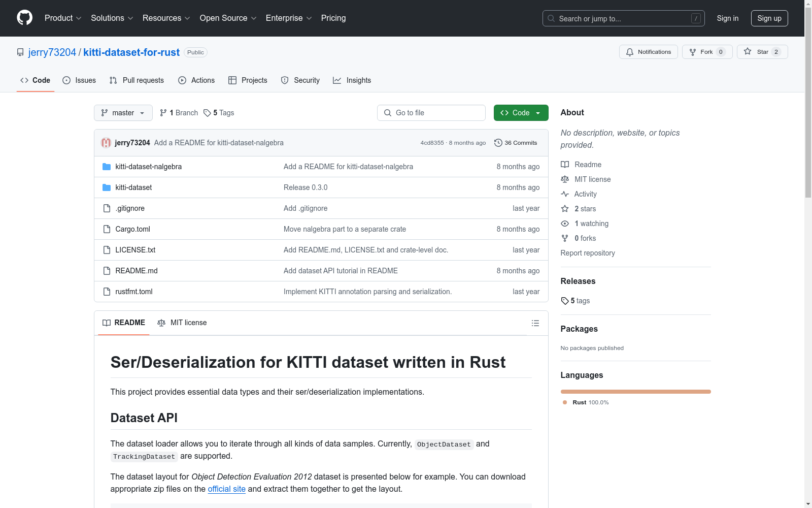Expand the Solutions menu

pyautogui.click(x=112, y=18)
